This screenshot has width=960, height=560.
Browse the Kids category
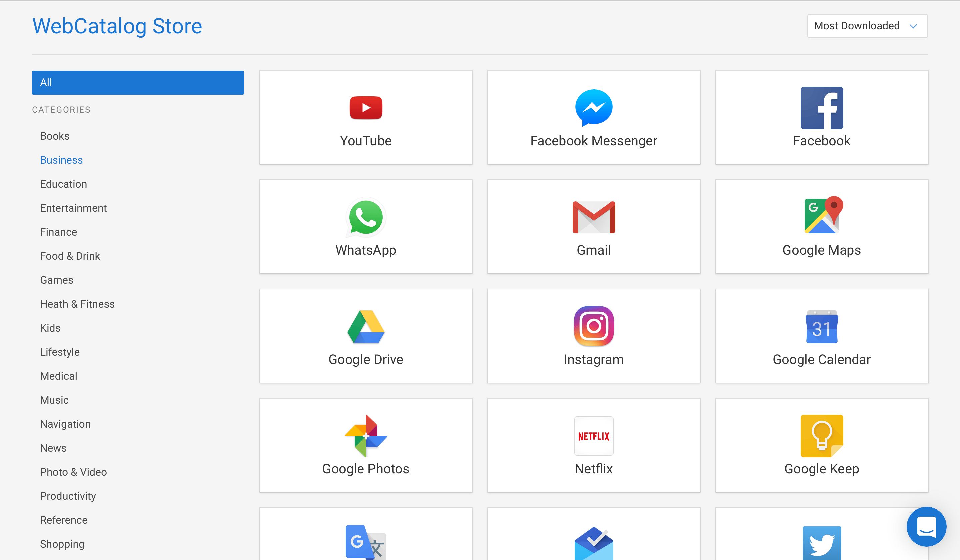(50, 328)
